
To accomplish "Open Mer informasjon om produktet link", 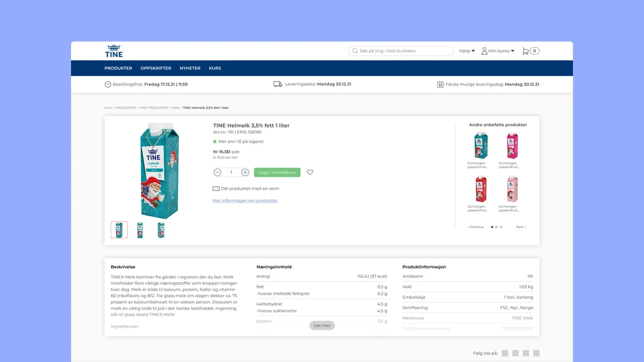I will pyautogui.click(x=245, y=200).
